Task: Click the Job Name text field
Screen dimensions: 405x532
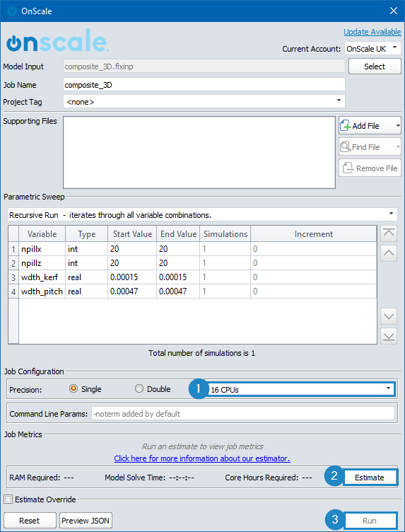Action: tap(204, 85)
